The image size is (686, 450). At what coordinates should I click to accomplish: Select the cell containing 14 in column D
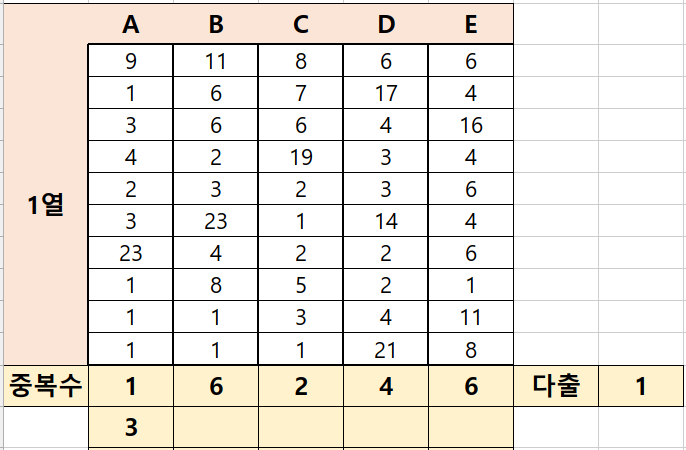click(386, 221)
